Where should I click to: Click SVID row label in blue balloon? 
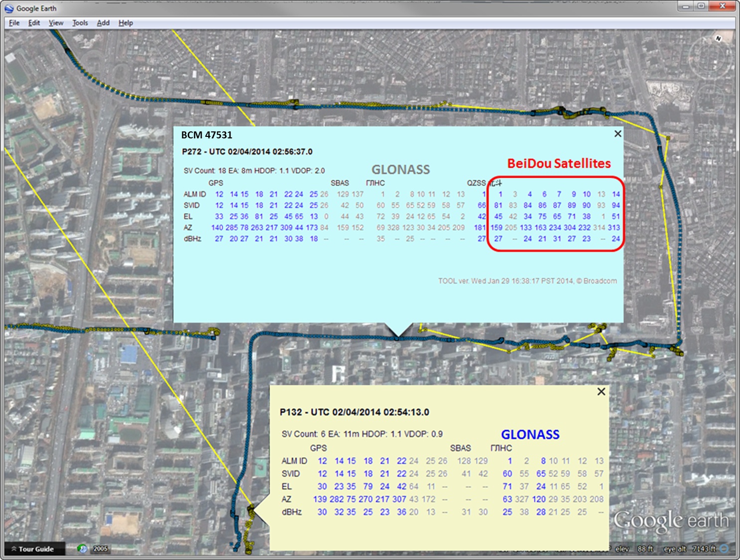tap(191, 205)
